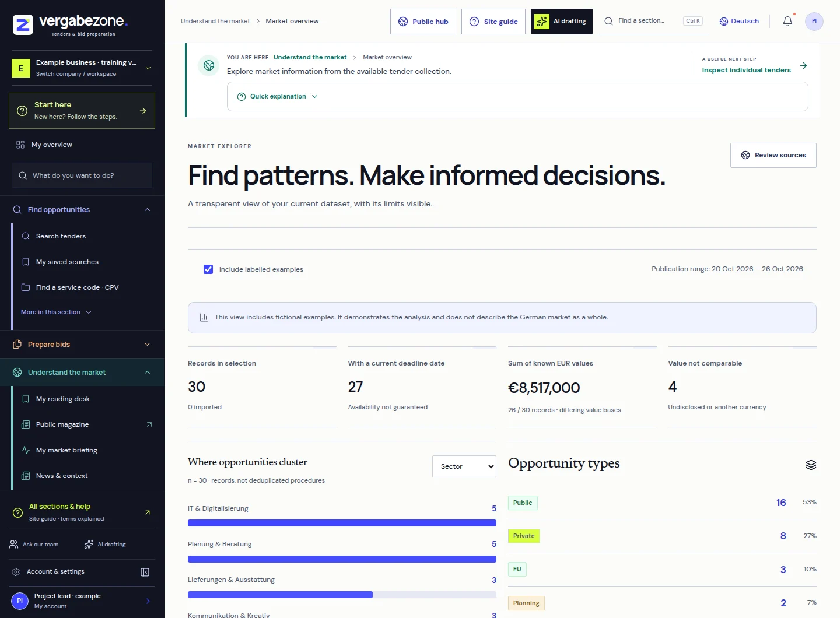Follow the arrow to Inspect individual tenders

click(804, 66)
